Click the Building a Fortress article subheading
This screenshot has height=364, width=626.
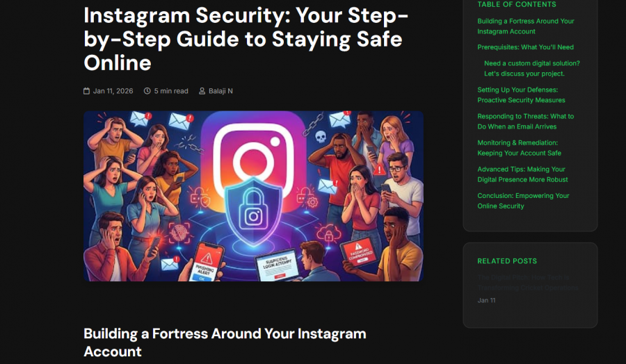225,342
